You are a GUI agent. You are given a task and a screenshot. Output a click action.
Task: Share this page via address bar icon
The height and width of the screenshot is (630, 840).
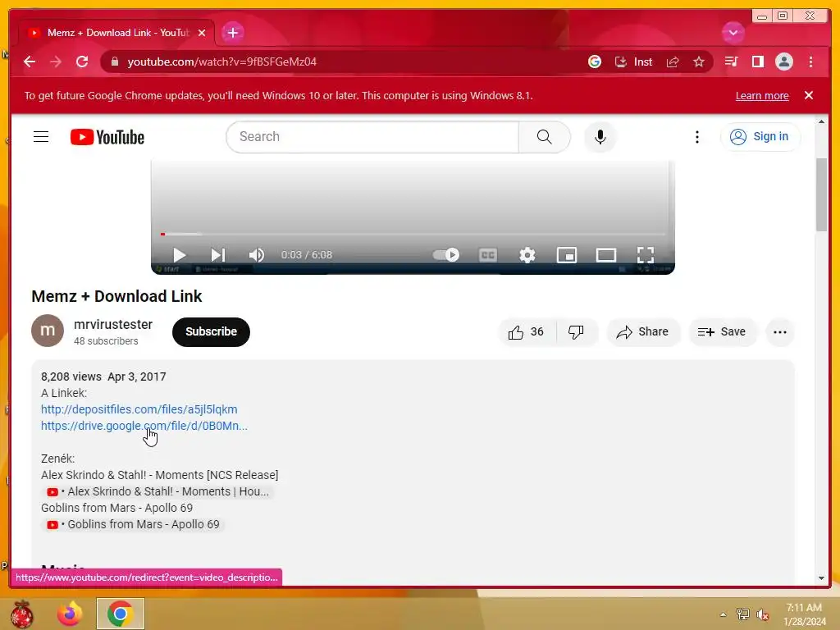673,62
